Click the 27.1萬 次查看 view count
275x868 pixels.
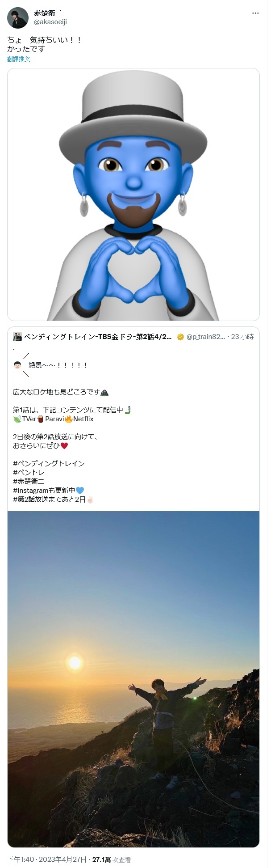tap(112, 860)
